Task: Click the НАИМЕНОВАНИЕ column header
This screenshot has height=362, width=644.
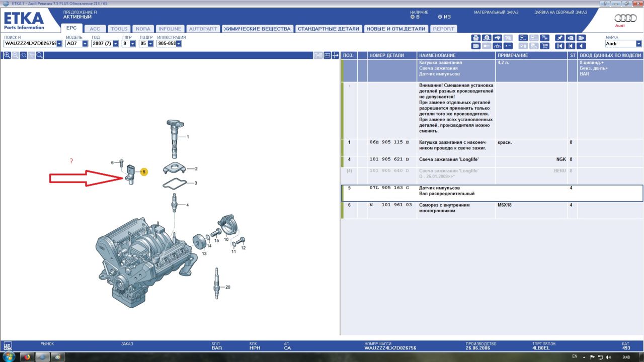Action: [456, 55]
